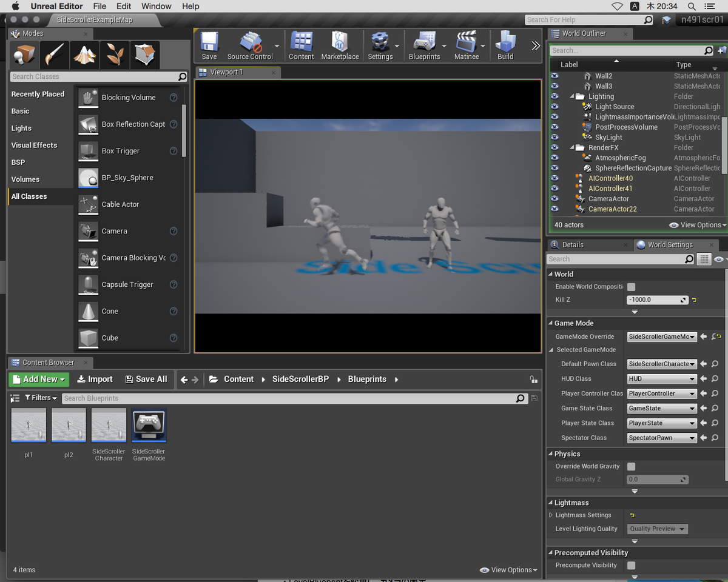Select the Place mode icon
The height and width of the screenshot is (582, 728).
pos(24,55)
